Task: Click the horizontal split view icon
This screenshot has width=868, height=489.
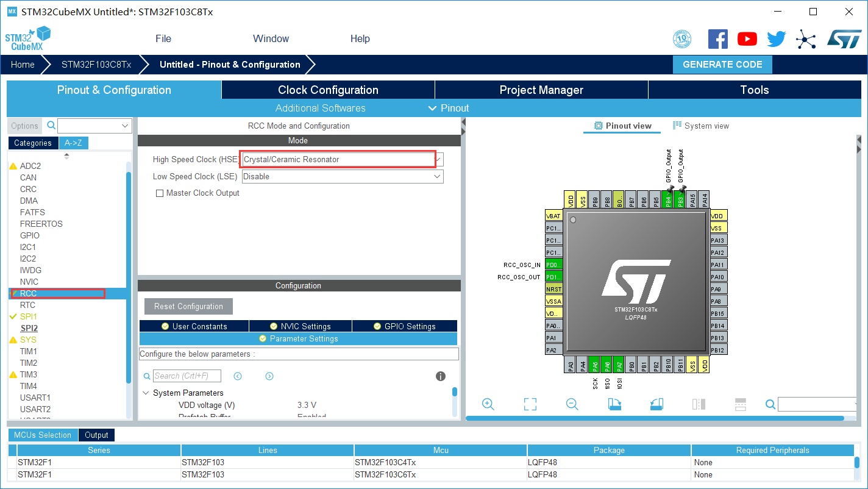Action: pyautogui.click(x=741, y=404)
